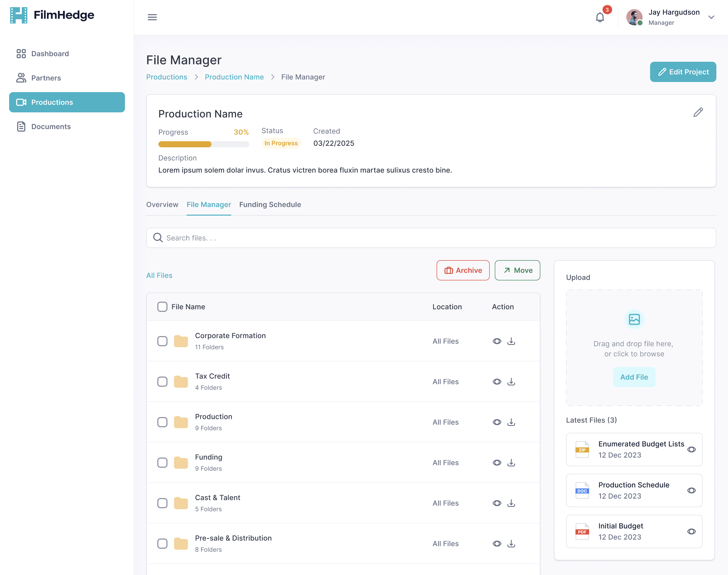Click the All Files link
Screen dimensions: 728x575
tap(159, 275)
